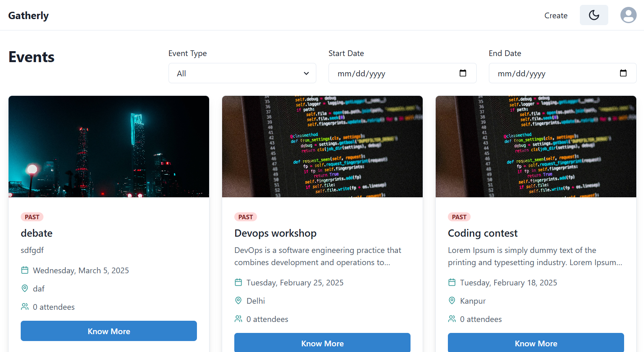Click location pin icon beside Kanpur
Image resolution: width=644 pixels, height=352 pixels.
452,301
